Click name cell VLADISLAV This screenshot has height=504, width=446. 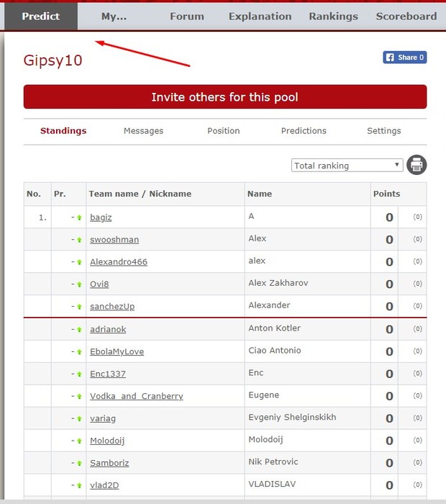click(272, 484)
